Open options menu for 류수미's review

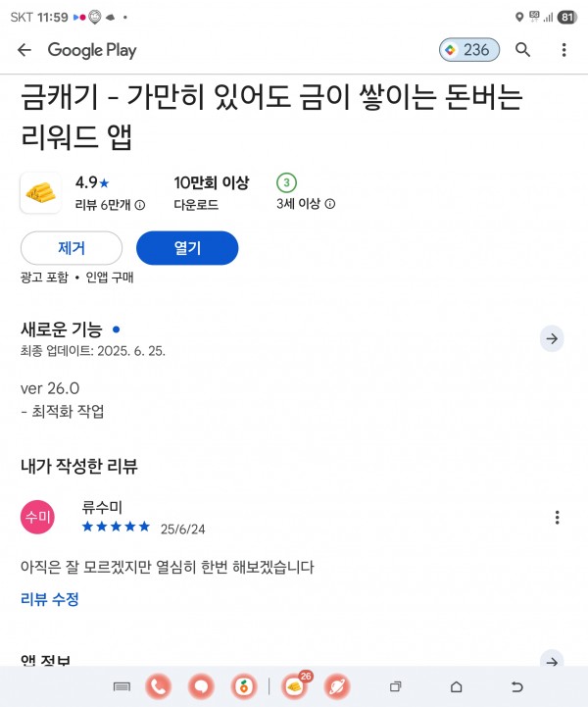point(557,517)
